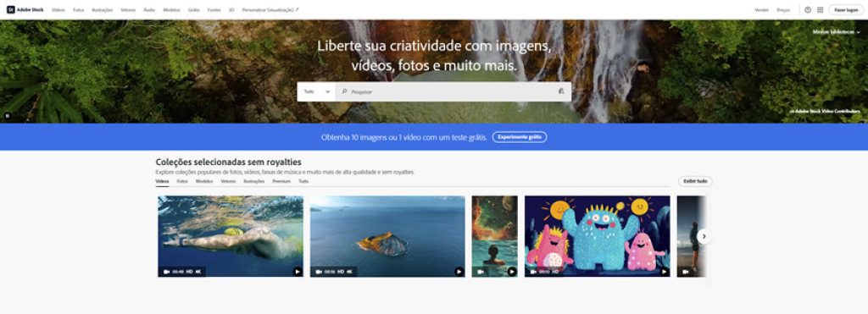Select the Fotos collections tab
Image resolution: width=868 pixels, height=314 pixels.
(x=182, y=181)
